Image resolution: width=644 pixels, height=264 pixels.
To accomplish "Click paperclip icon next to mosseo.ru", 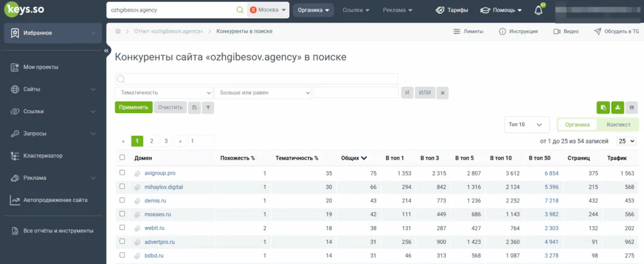I will click(x=138, y=215).
